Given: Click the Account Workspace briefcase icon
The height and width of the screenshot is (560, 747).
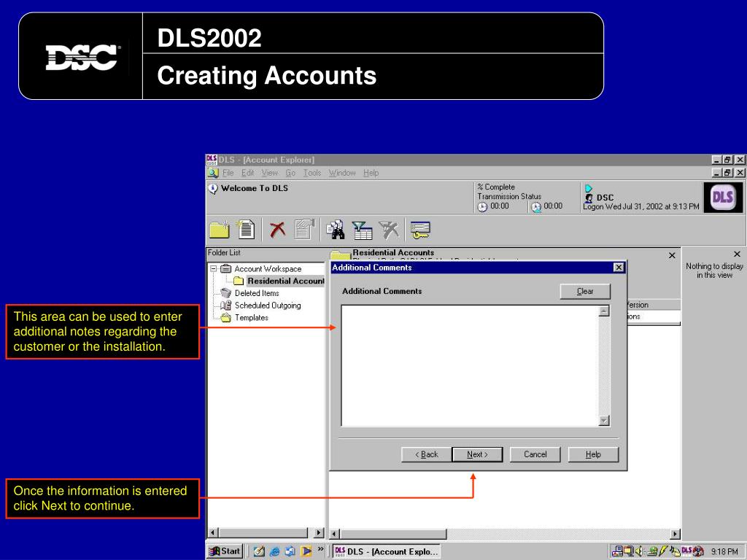Looking at the screenshot, I should [x=226, y=268].
